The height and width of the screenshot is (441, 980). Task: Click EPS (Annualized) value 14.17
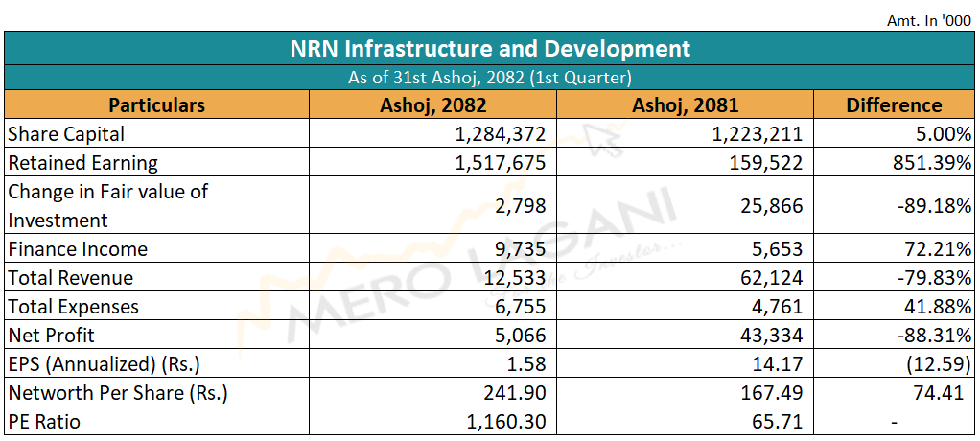coord(779,364)
